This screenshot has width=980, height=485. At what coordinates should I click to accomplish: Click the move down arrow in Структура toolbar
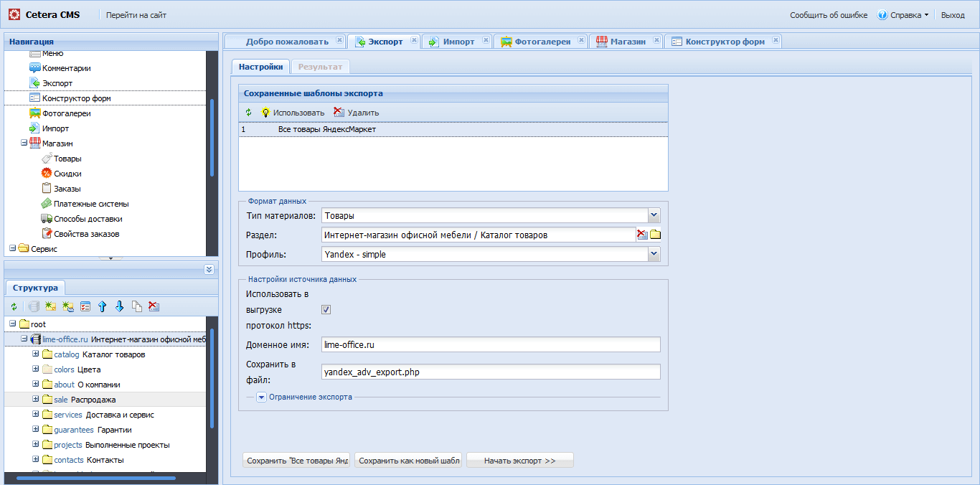[120, 306]
